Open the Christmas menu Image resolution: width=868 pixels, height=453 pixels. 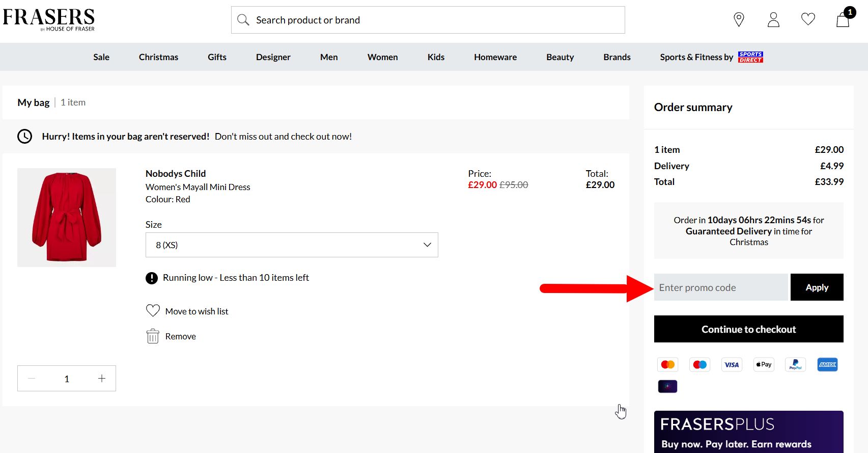[x=158, y=57]
